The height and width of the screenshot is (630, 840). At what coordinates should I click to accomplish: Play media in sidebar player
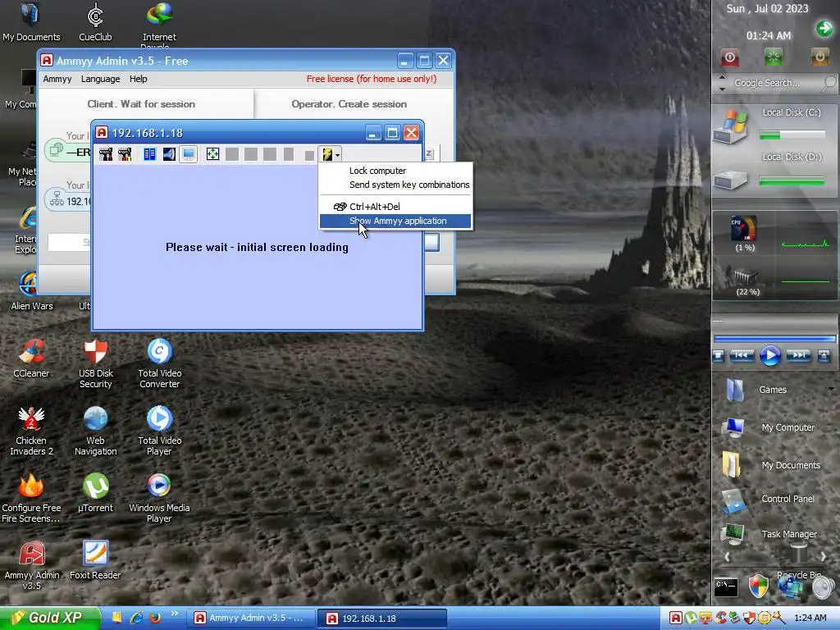coord(769,356)
